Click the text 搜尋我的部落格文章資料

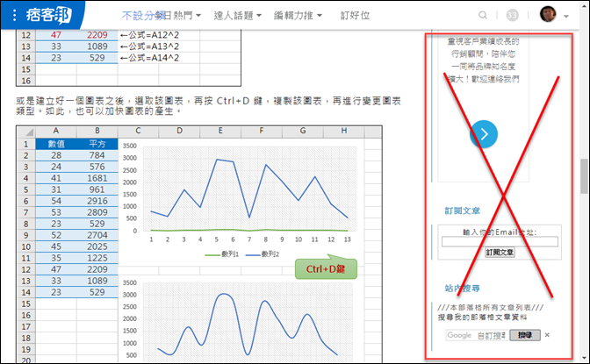(x=482, y=318)
